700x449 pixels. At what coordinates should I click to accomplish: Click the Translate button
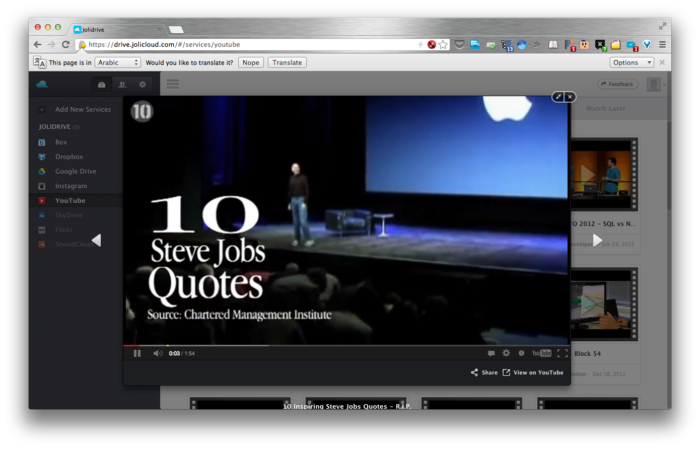[x=287, y=62]
